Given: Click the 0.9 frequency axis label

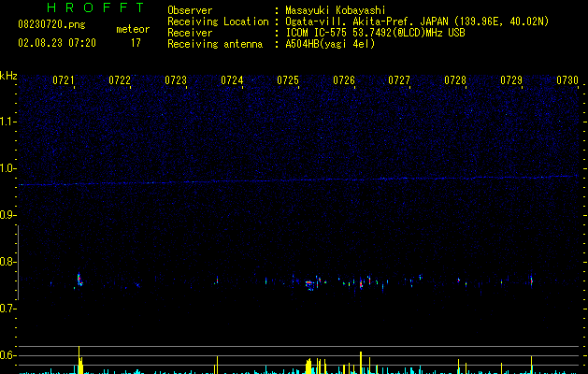Looking at the screenshot, I should (x=7, y=215).
